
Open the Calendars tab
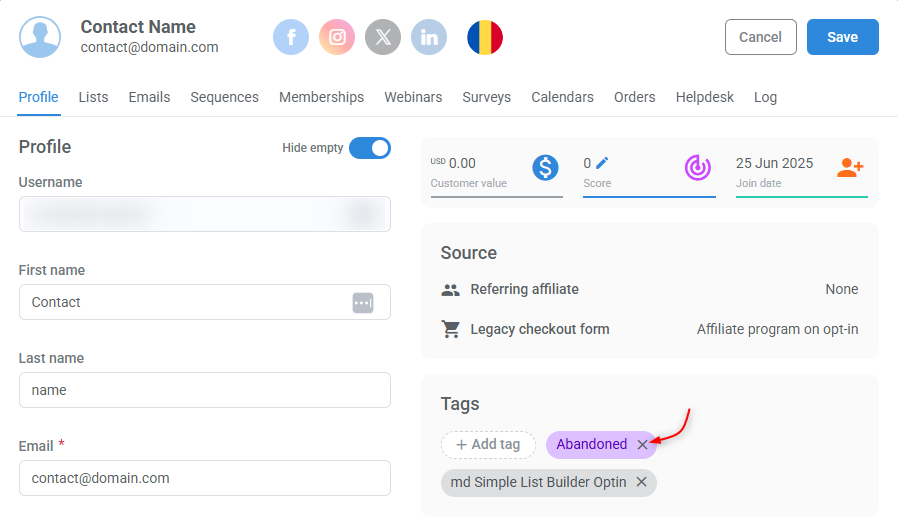point(562,97)
